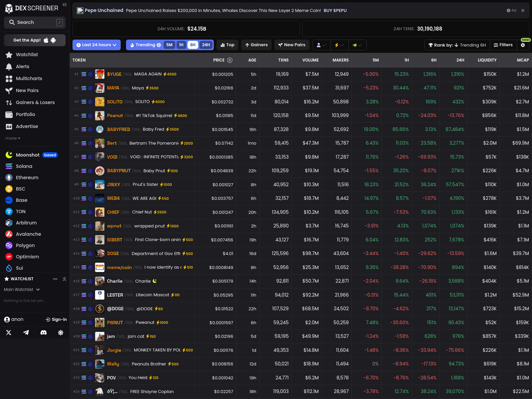Expand the Main Watchlist selector
Viewport: 532px width, 399px height.
[x=22, y=290]
